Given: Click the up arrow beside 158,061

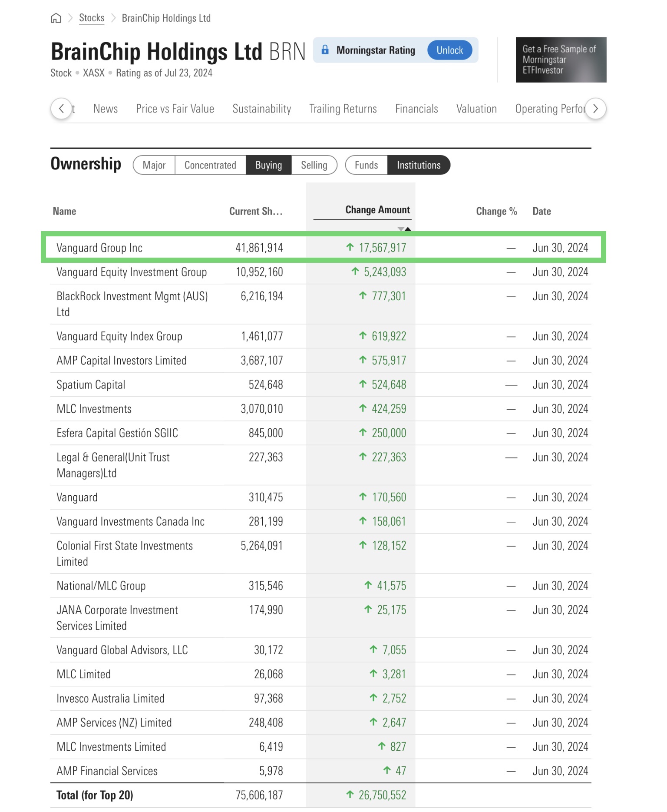Looking at the screenshot, I should click(x=363, y=521).
